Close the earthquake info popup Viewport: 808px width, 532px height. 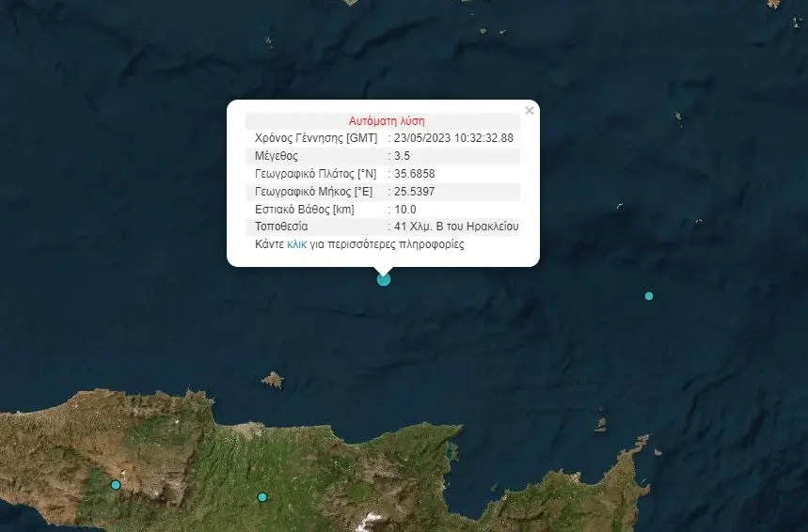coord(529,111)
